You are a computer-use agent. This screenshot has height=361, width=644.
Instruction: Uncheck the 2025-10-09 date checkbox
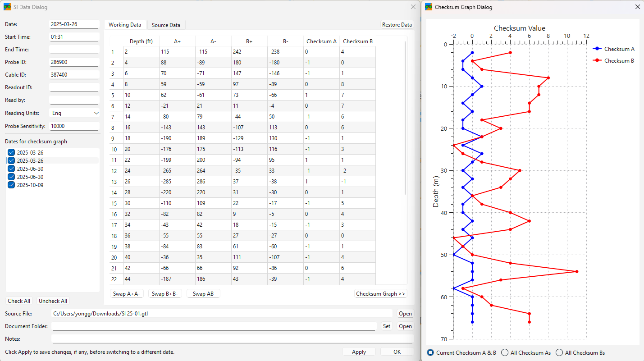pos(11,185)
